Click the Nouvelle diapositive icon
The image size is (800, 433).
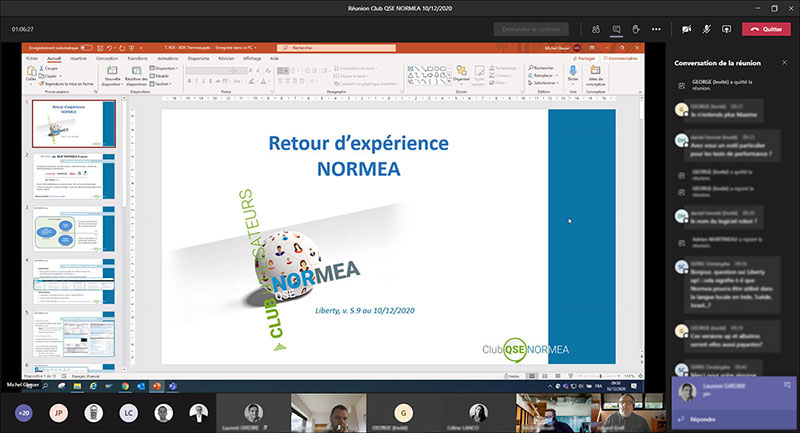[x=112, y=70]
